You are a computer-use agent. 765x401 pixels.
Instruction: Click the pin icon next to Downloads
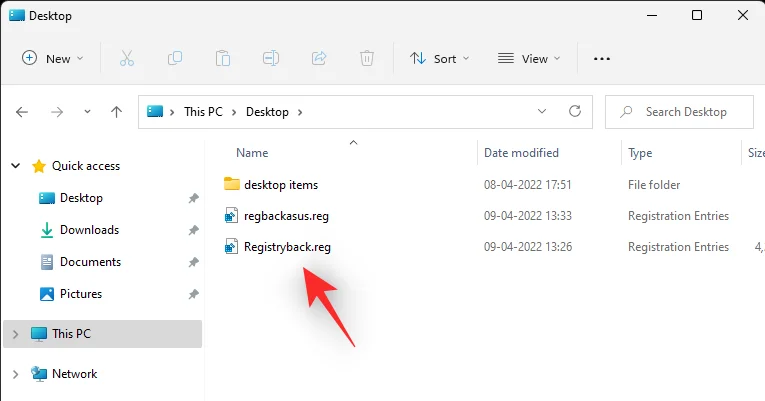tap(194, 230)
